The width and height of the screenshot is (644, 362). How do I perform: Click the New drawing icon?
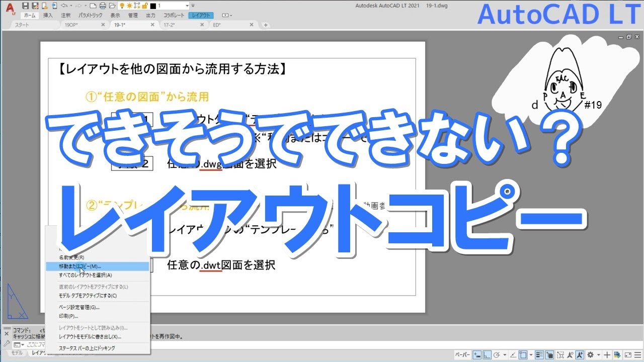pyautogui.click(x=93, y=6)
